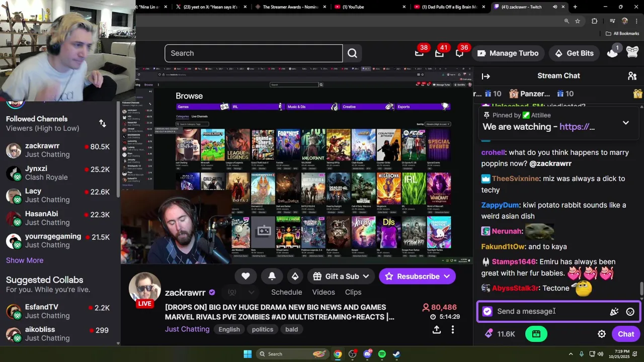Bookmark this page with the star
Screen dimensions: 644x362
coord(578,21)
